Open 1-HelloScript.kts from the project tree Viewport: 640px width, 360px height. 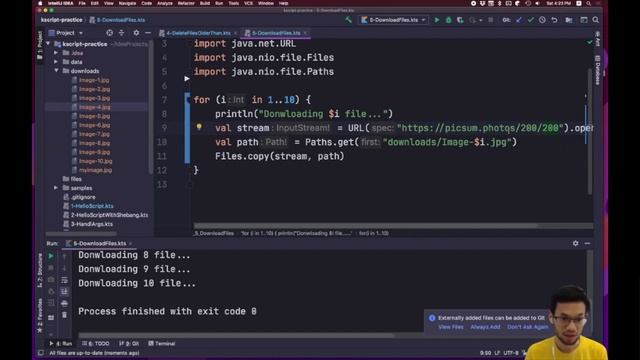[x=88, y=206]
